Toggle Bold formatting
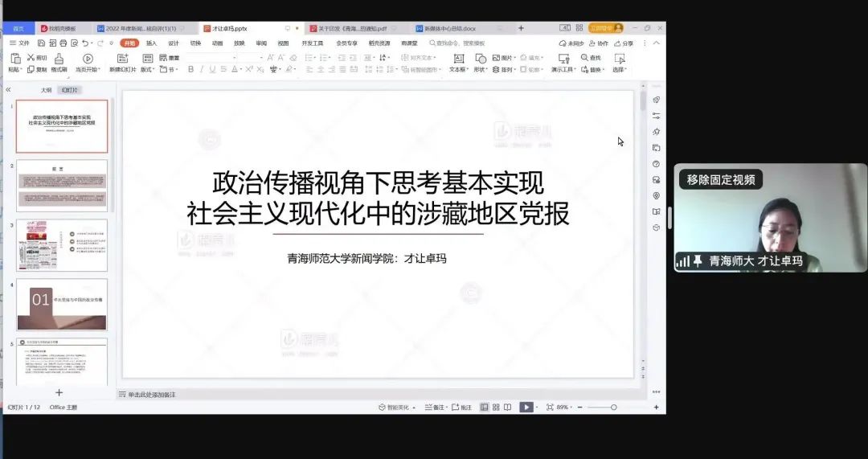Viewport: 868px width, 459px height. [190, 70]
